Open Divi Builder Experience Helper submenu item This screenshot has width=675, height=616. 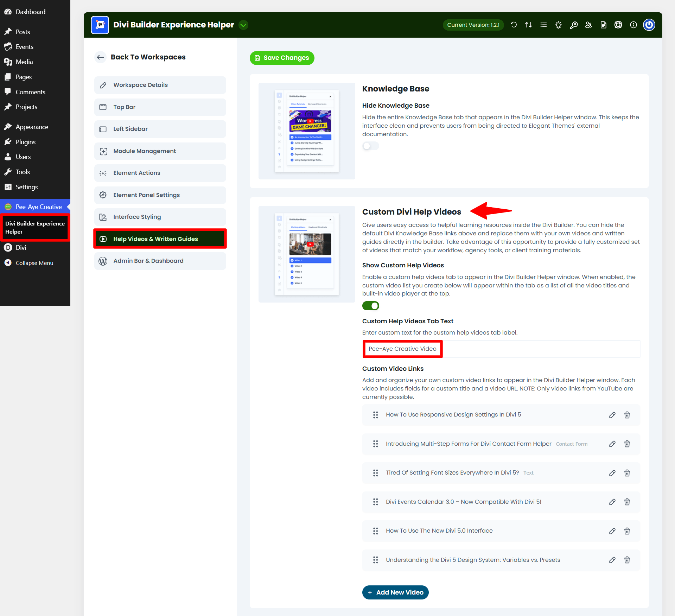click(x=35, y=227)
